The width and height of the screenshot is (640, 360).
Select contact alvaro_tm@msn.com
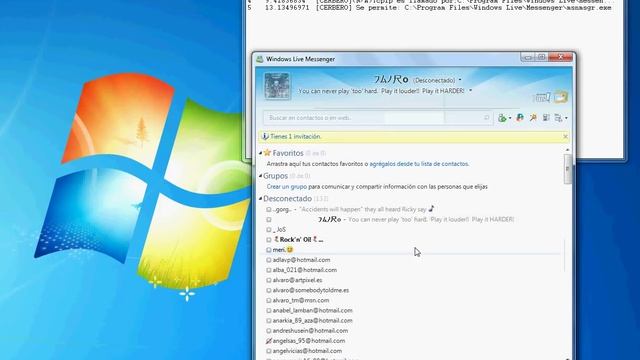301,300
